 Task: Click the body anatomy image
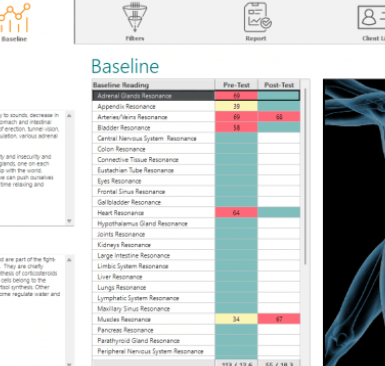pos(354,222)
